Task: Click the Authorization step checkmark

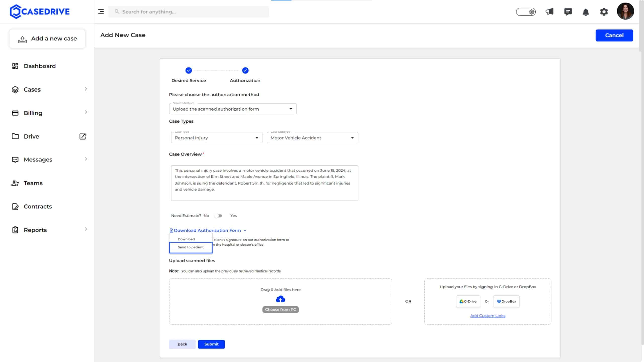Action: pos(245,70)
